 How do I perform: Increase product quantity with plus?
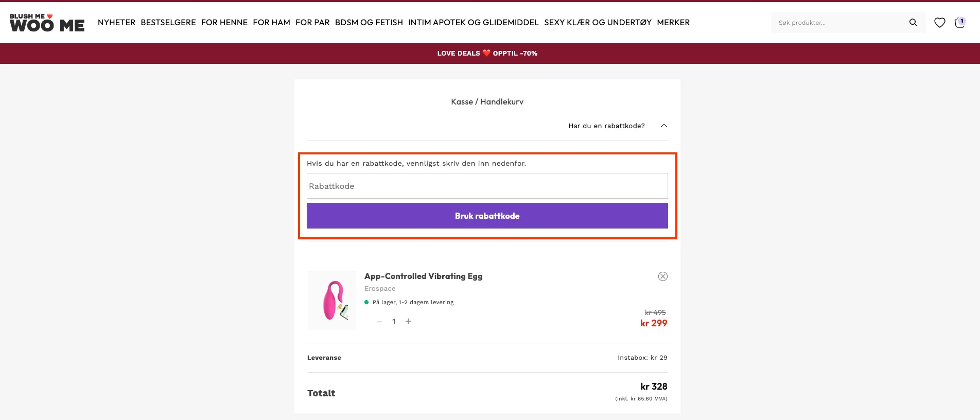pos(408,321)
